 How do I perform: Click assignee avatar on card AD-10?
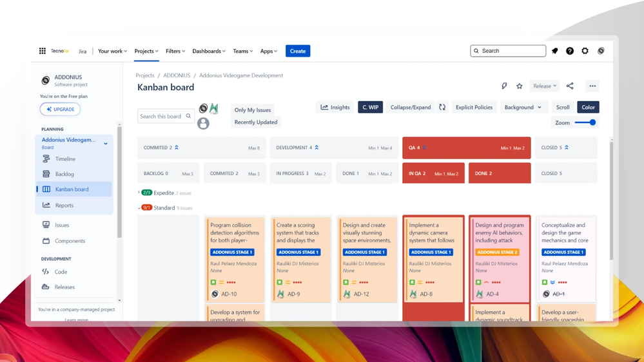click(215, 294)
